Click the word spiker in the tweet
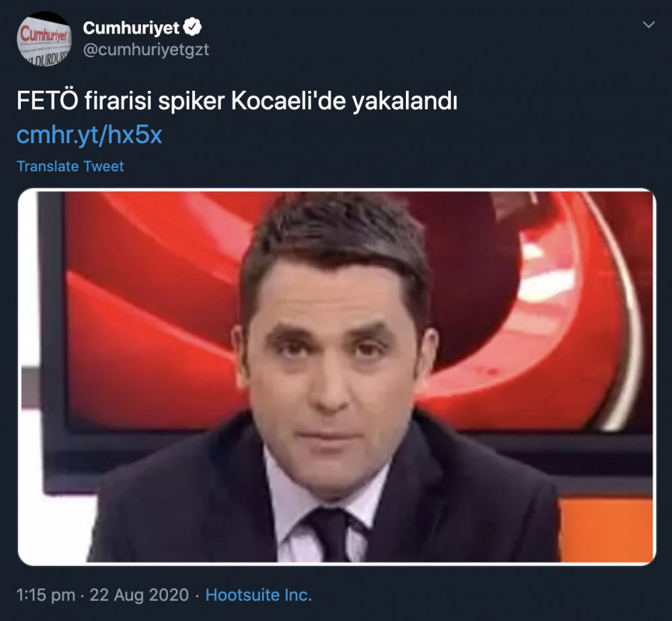Image resolution: width=672 pixels, height=621 pixels. [191, 102]
